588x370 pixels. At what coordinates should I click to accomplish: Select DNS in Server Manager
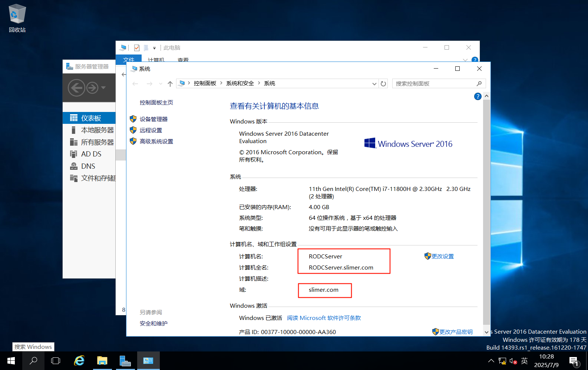click(89, 166)
